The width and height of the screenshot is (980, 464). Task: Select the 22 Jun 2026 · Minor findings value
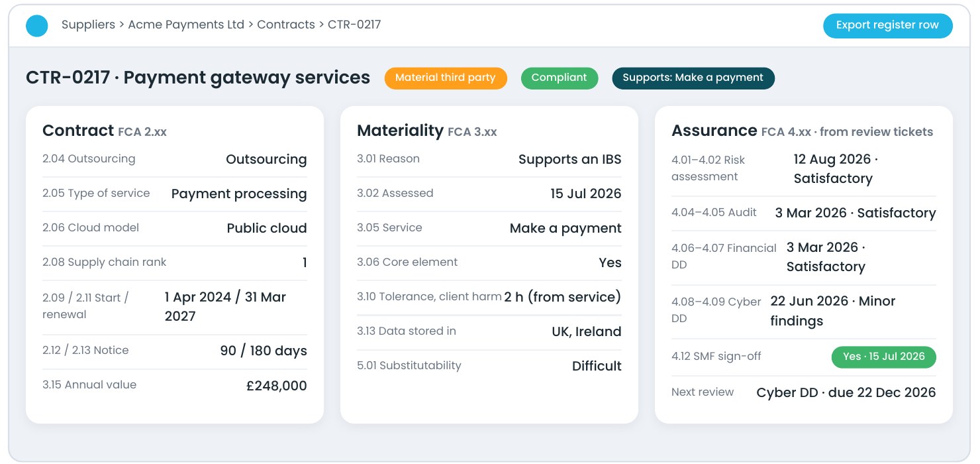(833, 311)
